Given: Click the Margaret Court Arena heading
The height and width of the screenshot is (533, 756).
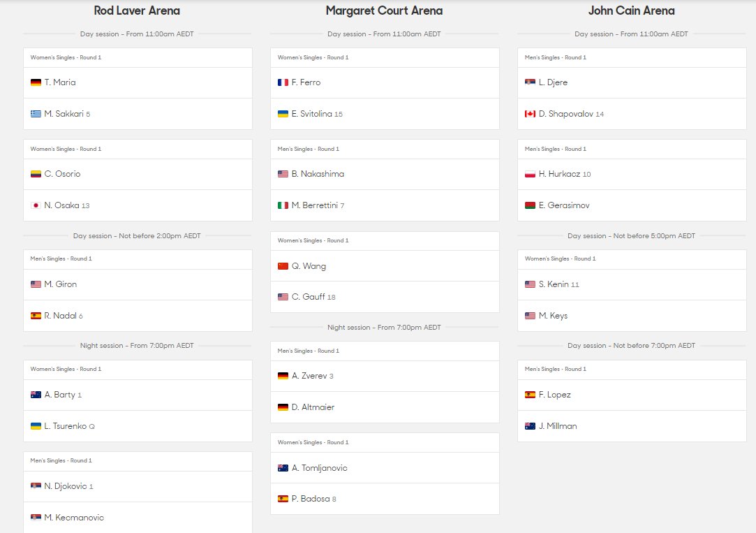Looking at the screenshot, I should coord(384,10).
